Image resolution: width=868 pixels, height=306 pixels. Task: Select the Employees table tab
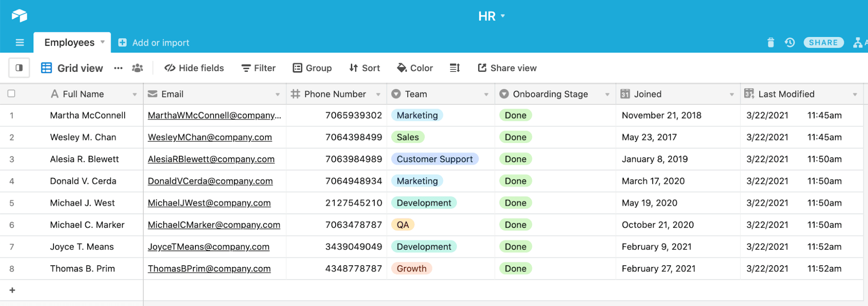pos(69,43)
